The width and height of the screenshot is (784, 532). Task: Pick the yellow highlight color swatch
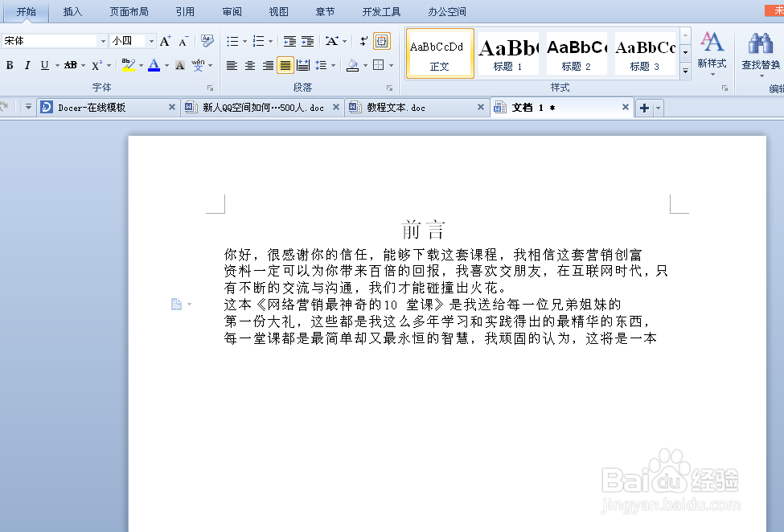tap(129, 70)
